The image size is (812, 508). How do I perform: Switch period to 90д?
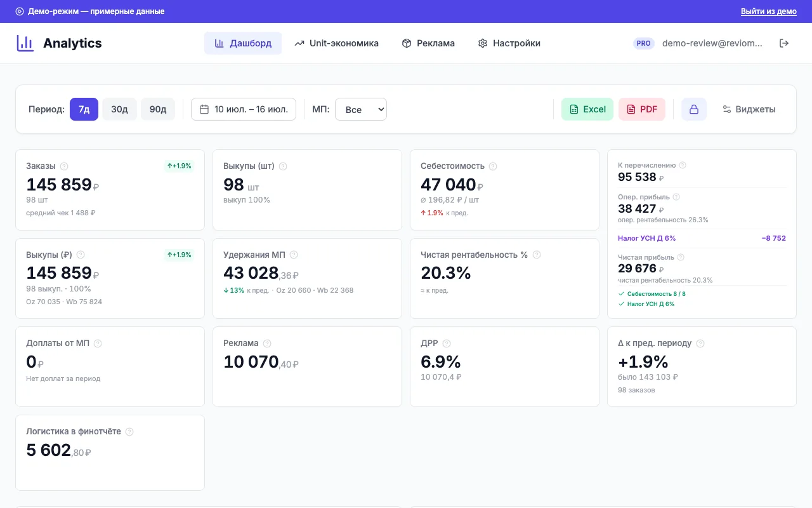(x=158, y=109)
